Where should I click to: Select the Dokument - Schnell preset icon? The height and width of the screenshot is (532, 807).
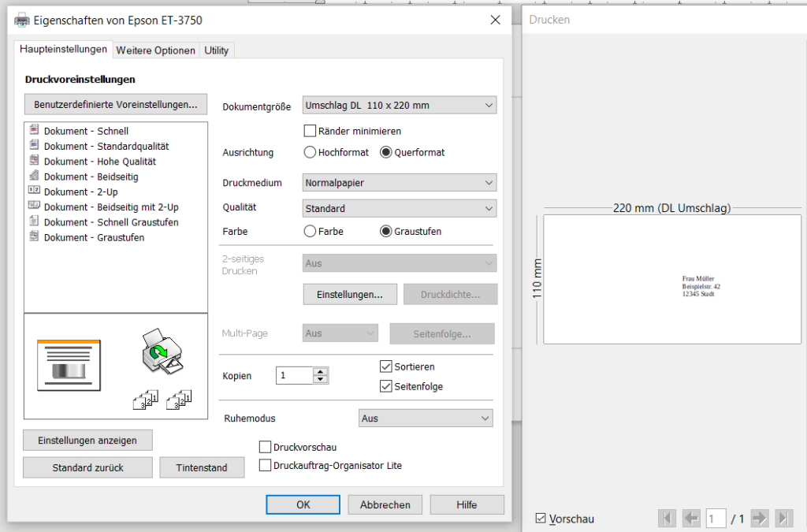point(34,129)
